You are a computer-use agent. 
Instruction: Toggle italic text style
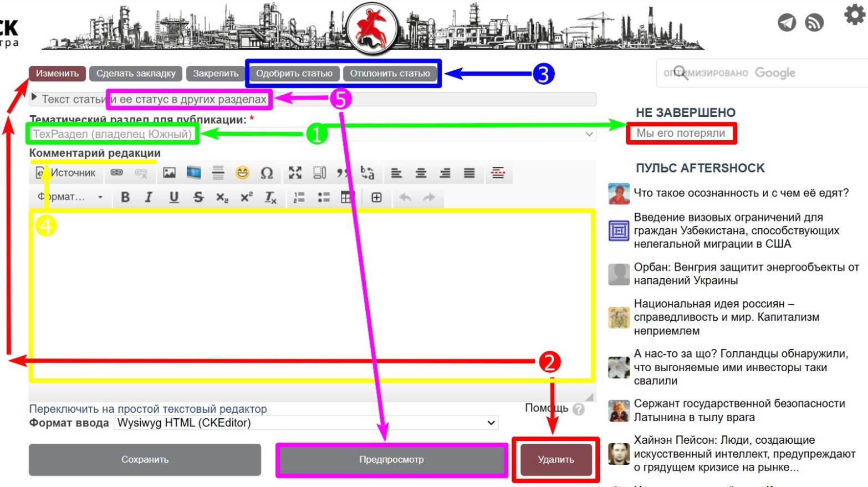(x=149, y=197)
